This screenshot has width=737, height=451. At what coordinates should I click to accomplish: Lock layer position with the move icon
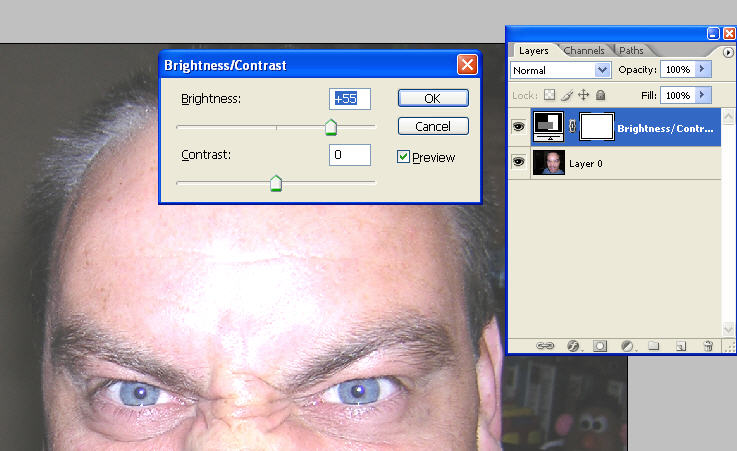tap(583, 95)
